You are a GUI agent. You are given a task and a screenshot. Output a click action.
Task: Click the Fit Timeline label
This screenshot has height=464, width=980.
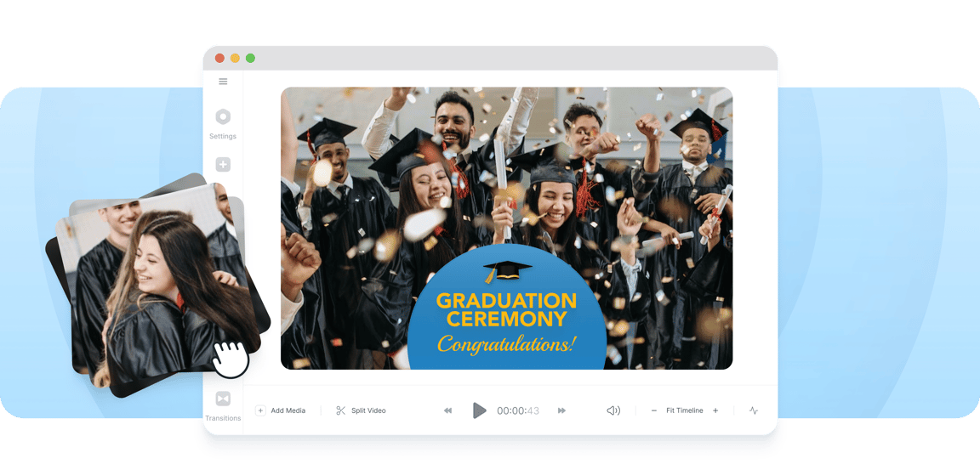point(684,410)
